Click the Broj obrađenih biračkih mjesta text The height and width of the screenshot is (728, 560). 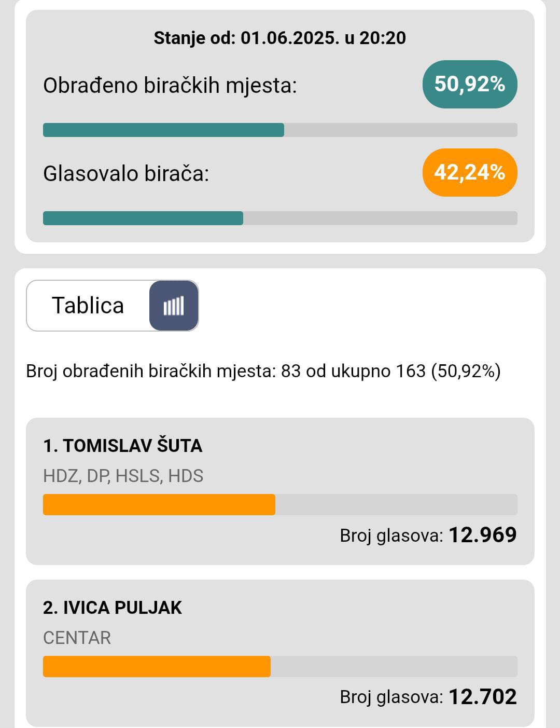pyautogui.click(x=263, y=372)
